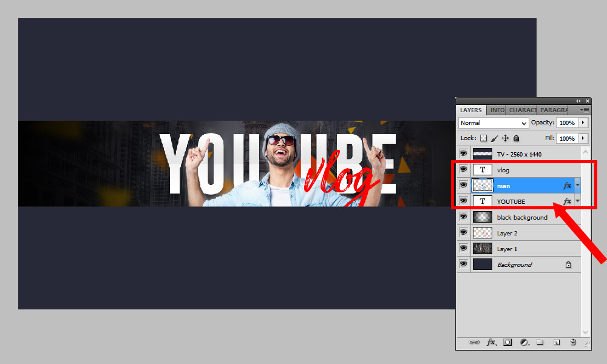The image size is (607, 364).
Task: Hide Layer 2
Action: tap(463, 233)
